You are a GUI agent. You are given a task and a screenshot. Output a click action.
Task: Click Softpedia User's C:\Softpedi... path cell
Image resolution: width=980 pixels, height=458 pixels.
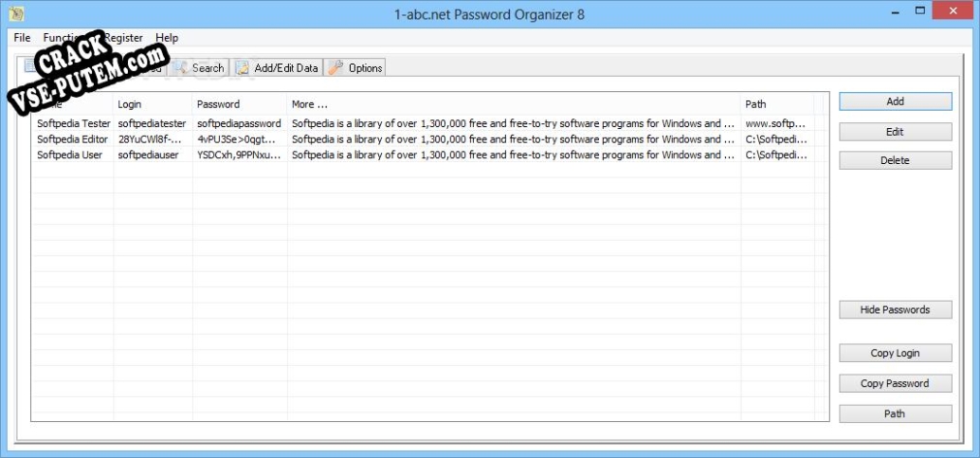pos(776,154)
